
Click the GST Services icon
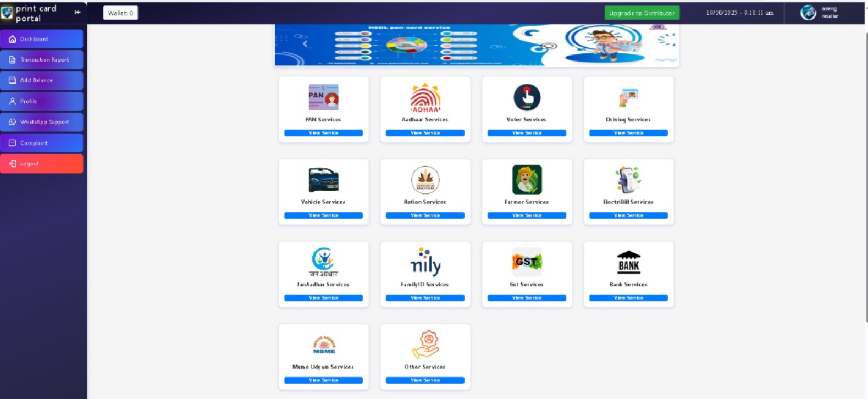(527, 262)
